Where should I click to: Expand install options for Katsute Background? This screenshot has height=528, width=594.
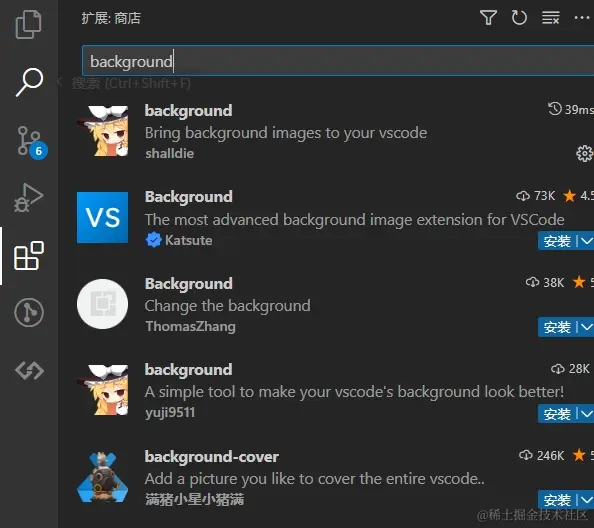pos(586,241)
